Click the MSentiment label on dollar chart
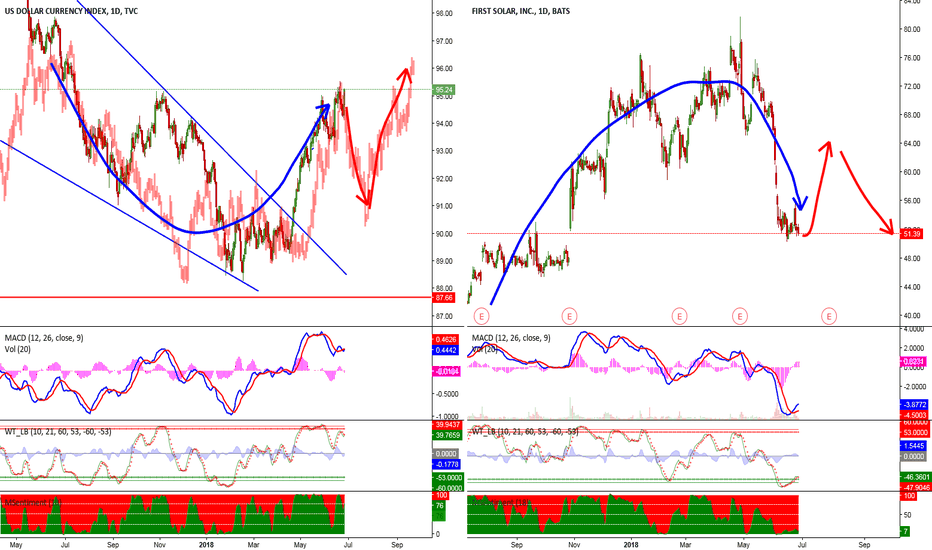 (33, 502)
